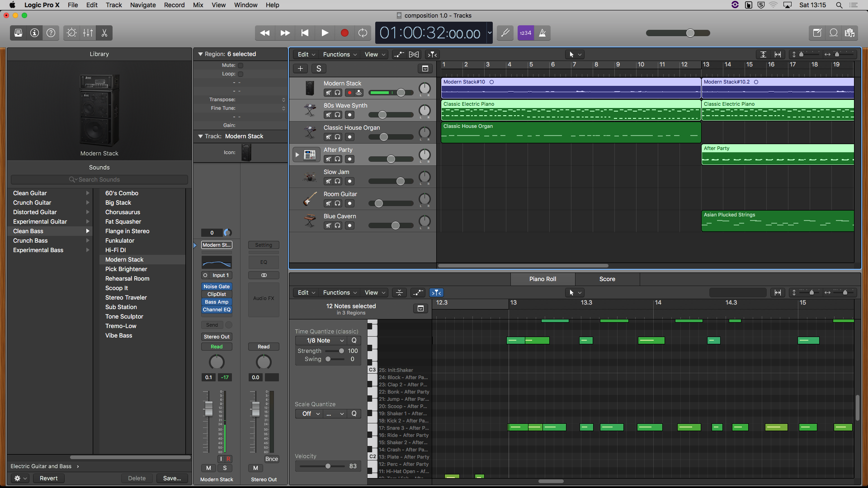Image resolution: width=868 pixels, height=488 pixels.
Task: Toggle the Cycle mode button
Action: [363, 33]
